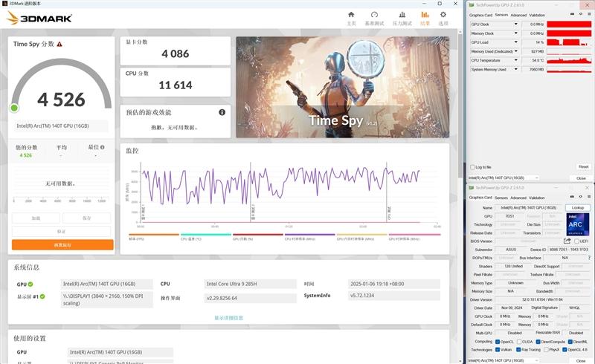This screenshot has height=364, width=595.
Task: Toggle the CUDA checkbox in Computing row
Action: pos(521,341)
